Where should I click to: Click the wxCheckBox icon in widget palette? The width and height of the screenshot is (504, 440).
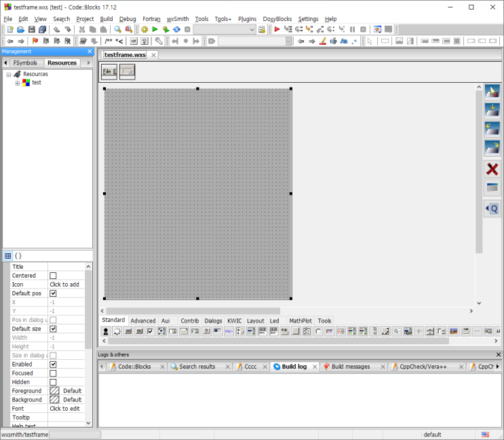150,331
